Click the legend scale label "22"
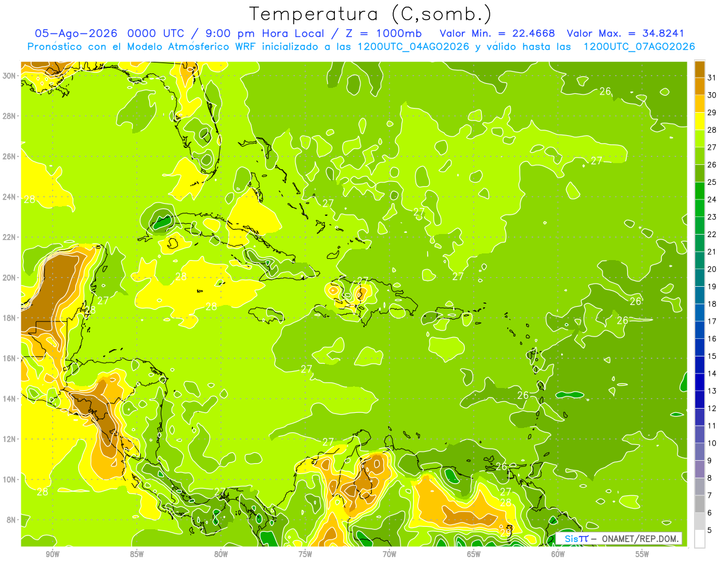728x562 pixels. click(x=712, y=234)
